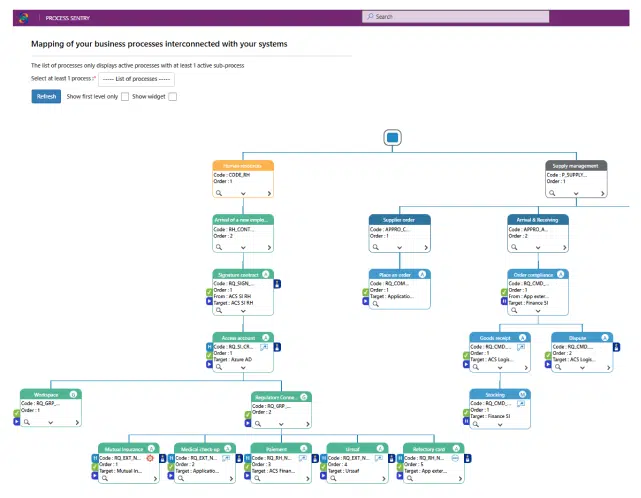Click the blue root node icon
The image size is (641, 498).
tap(393, 137)
